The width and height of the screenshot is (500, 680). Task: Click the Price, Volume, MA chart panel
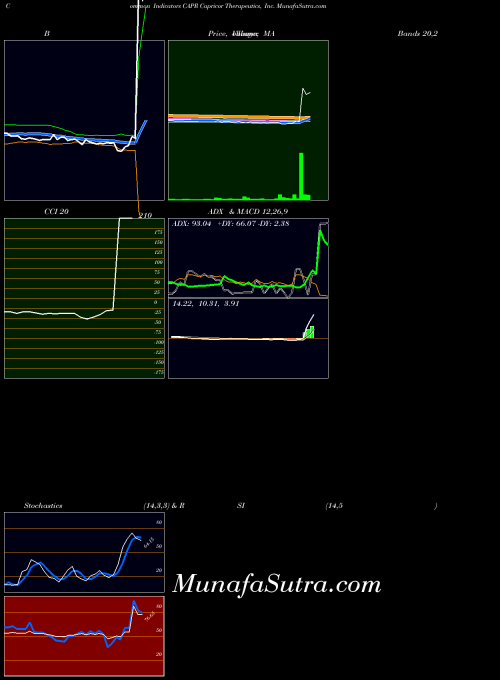coord(248,121)
